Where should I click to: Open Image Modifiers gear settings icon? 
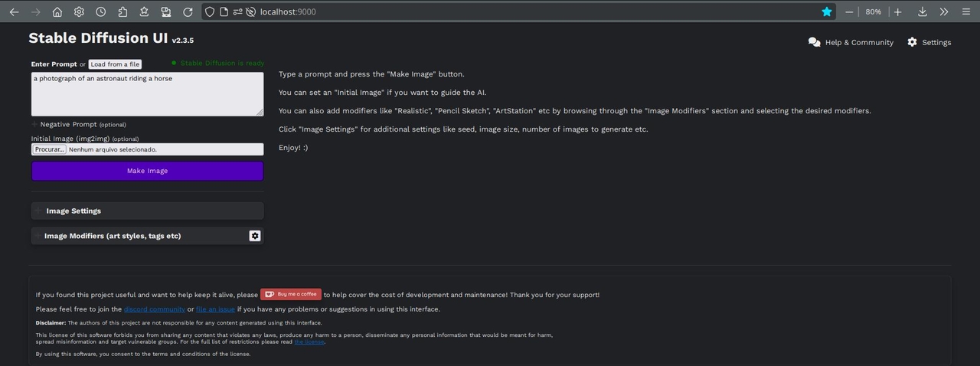click(255, 236)
